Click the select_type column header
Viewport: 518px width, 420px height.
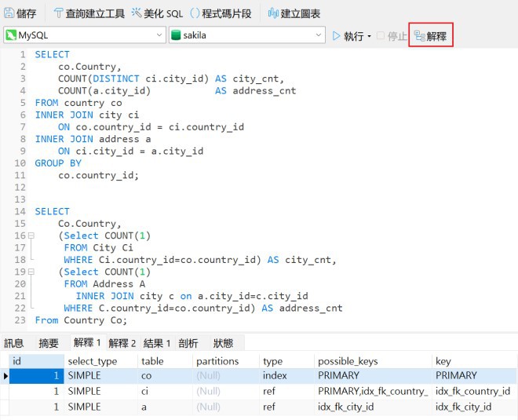(93, 360)
